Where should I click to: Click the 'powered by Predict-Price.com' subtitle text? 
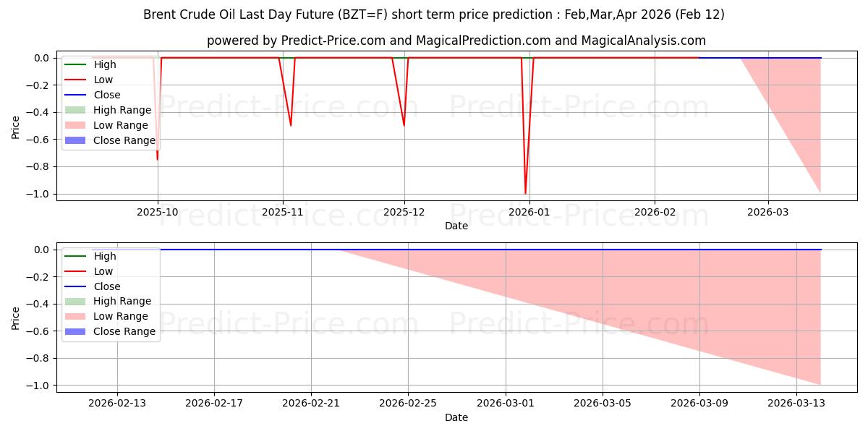tap(456, 41)
